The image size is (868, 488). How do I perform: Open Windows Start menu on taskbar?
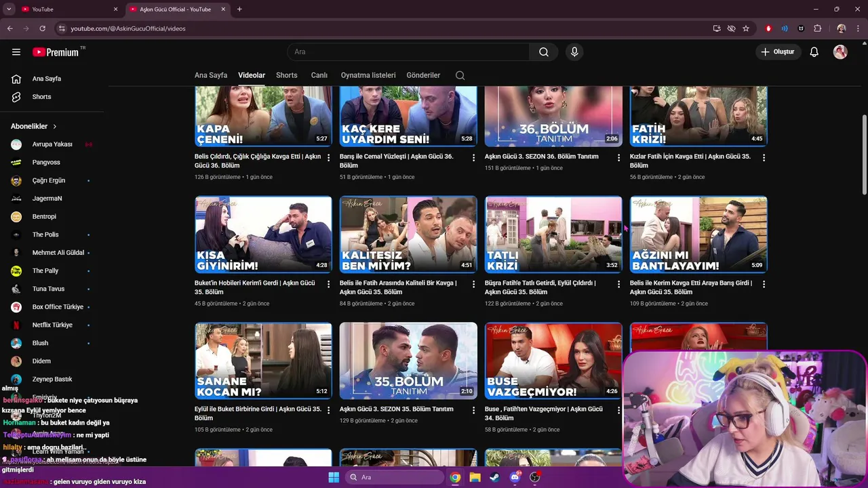click(x=334, y=477)
